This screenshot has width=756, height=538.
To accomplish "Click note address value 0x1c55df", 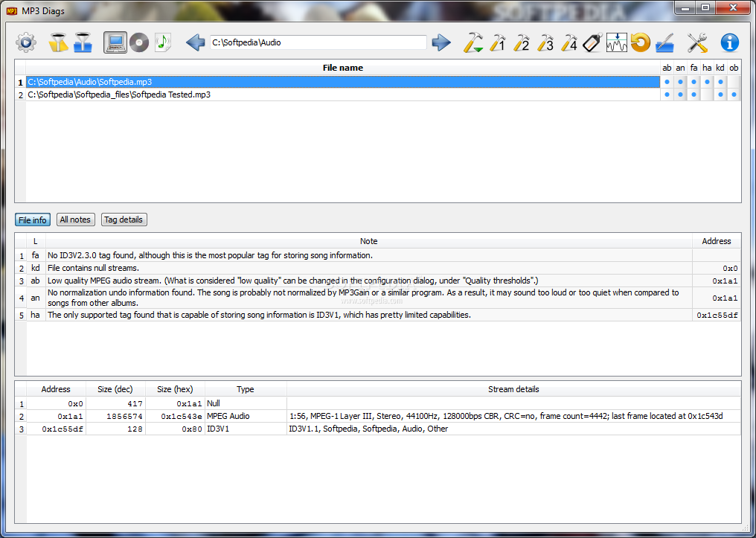I will pos(717,316).
